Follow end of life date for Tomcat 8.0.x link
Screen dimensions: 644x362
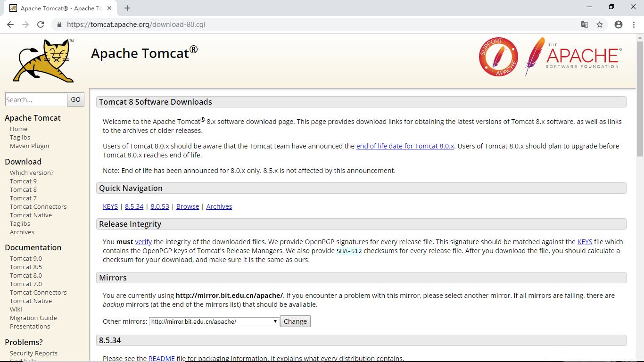point(405,146)
